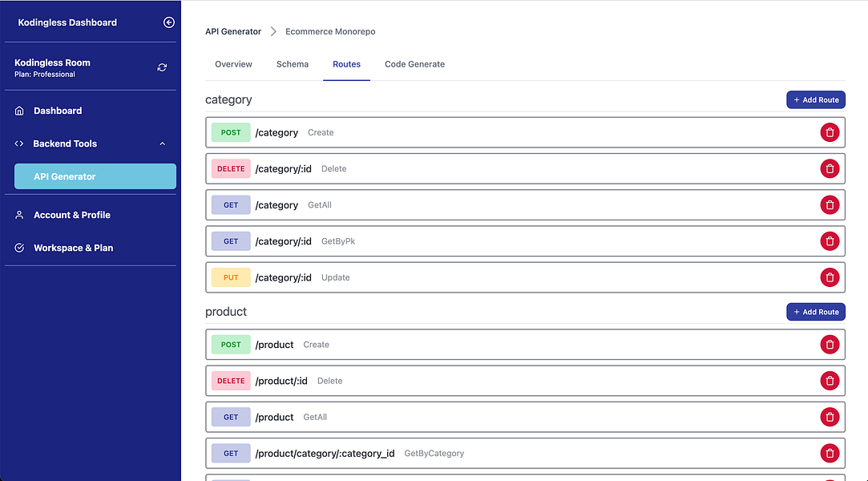Screen dimensions: 868x481
Task: Click trash icon for POST /product route
Action: pos(830,345)
